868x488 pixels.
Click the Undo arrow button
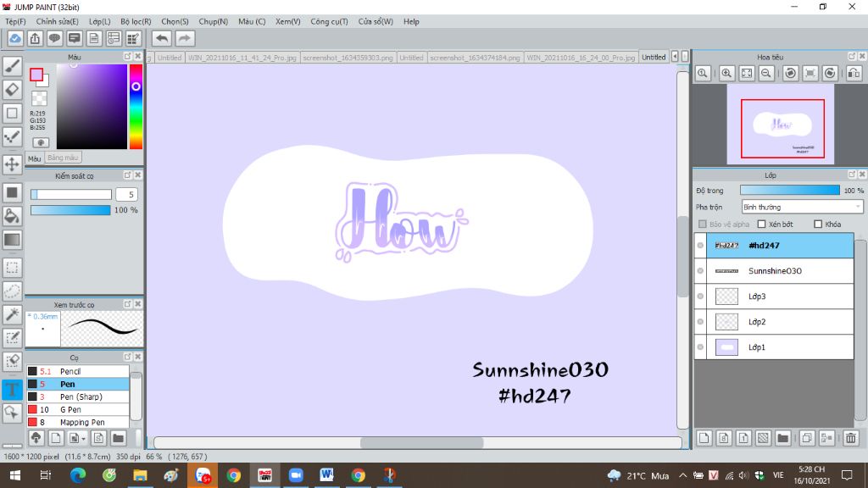(x=162, y=38)
